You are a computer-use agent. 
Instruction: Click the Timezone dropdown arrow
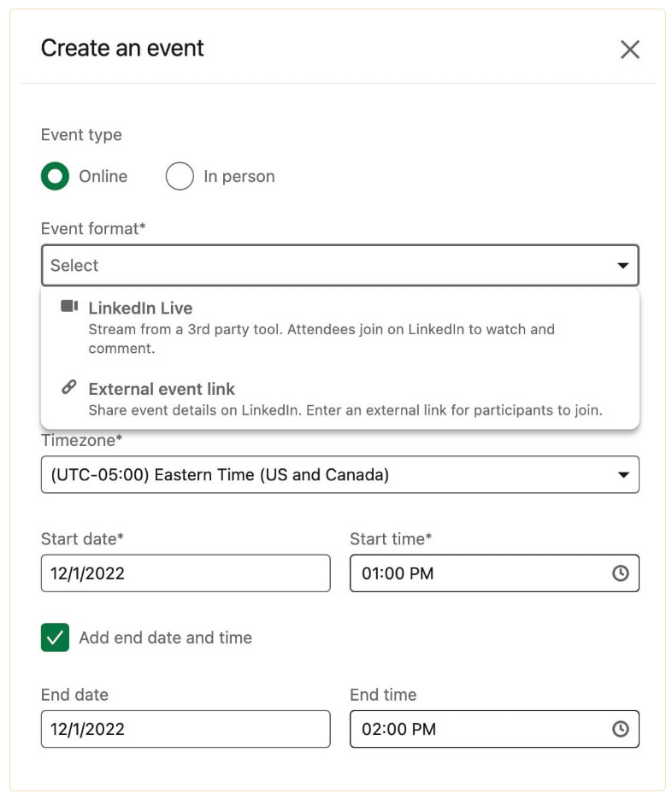point(623,475)
